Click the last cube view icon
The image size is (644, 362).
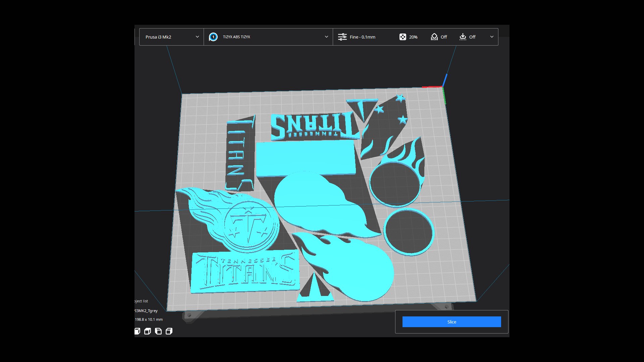[x=169, y=331]
